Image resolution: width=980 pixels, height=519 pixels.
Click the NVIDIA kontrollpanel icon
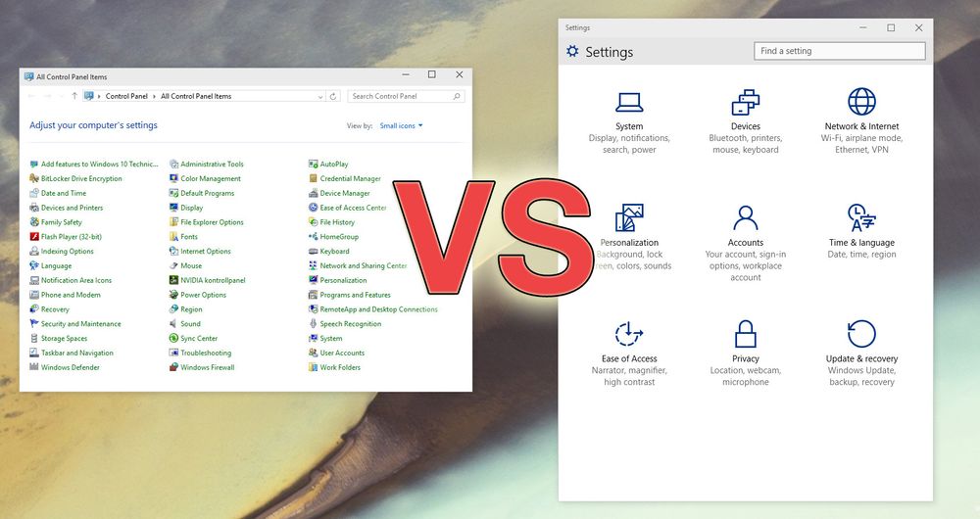pyautogui.click(x=173, y=280)
